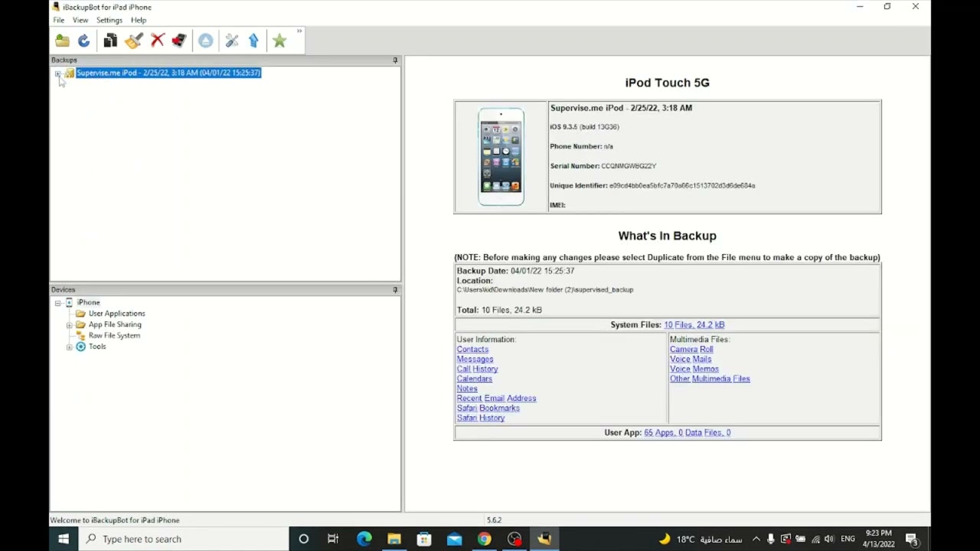Open the Recent Email Address link

click(496, 398)
